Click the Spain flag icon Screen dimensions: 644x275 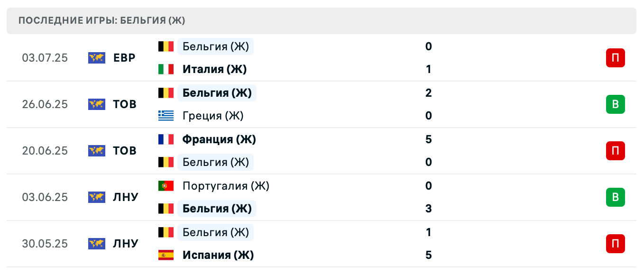tap(166, 255)
